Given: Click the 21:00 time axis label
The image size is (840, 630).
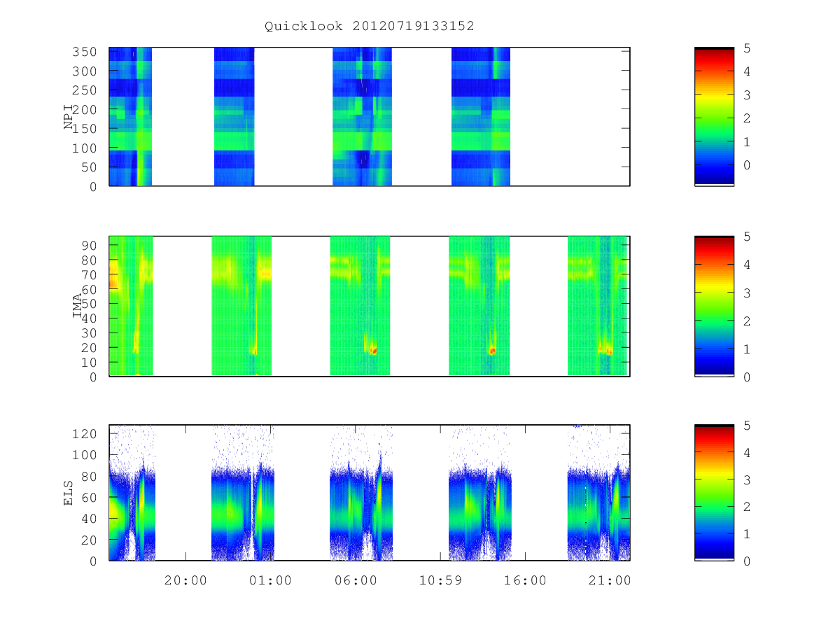Looking at the screenshot, I should click(x=610, y=580).
